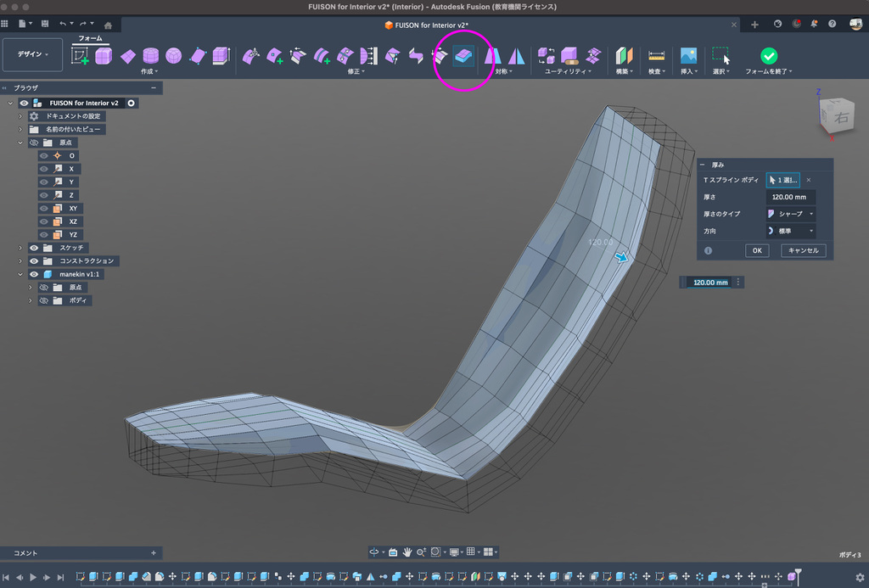869x588 pixels.
Task: Open the Inspect measure ruler icon
Action: pos(656,56)
